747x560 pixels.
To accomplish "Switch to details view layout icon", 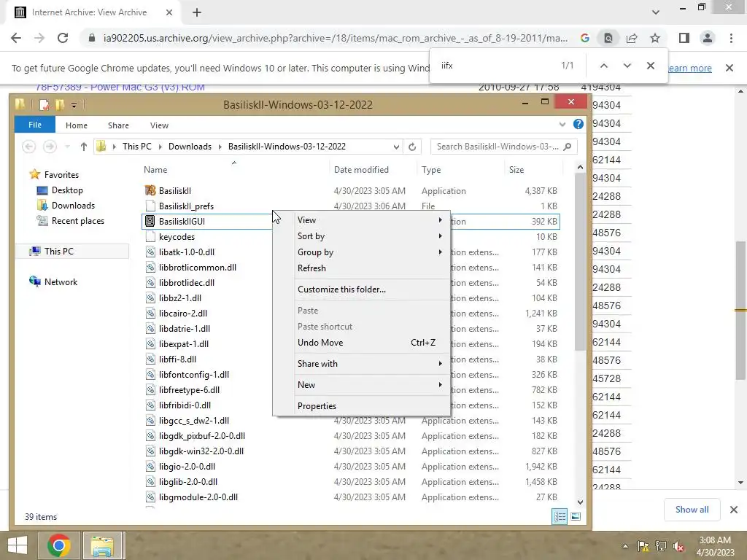I will pyautogui.click(x=560, y=516).
